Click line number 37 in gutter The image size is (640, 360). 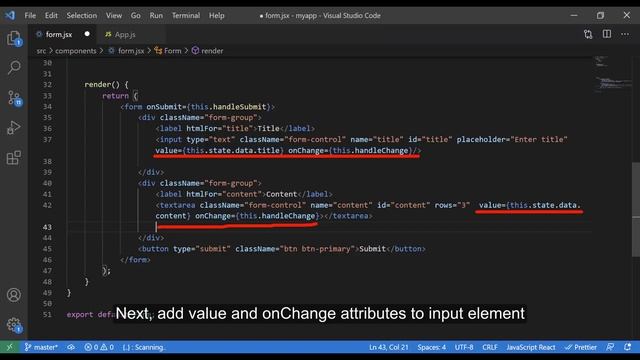coord(47,140)
